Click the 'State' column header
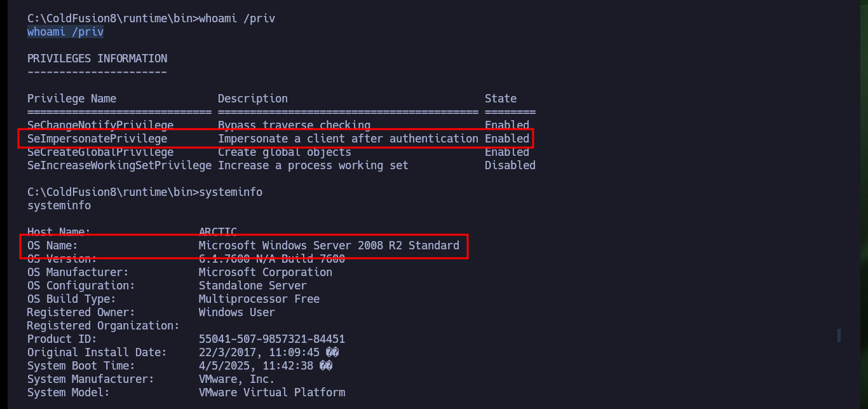 [501, 99]
